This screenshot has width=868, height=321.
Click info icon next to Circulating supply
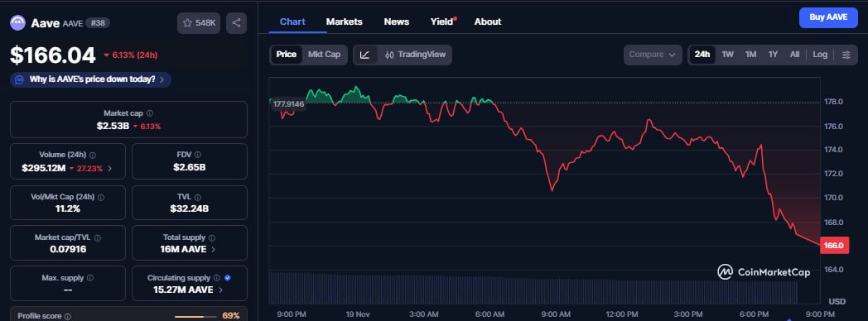(x=217, y=278)
